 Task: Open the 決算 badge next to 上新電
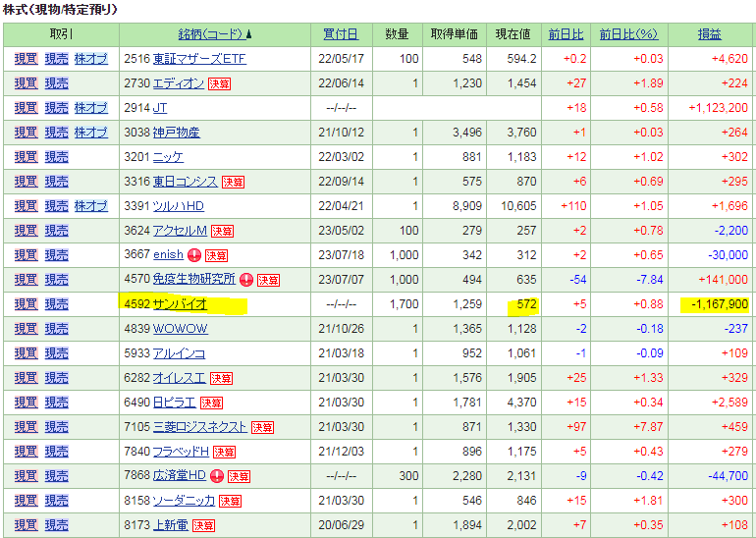tap(203, 525)
